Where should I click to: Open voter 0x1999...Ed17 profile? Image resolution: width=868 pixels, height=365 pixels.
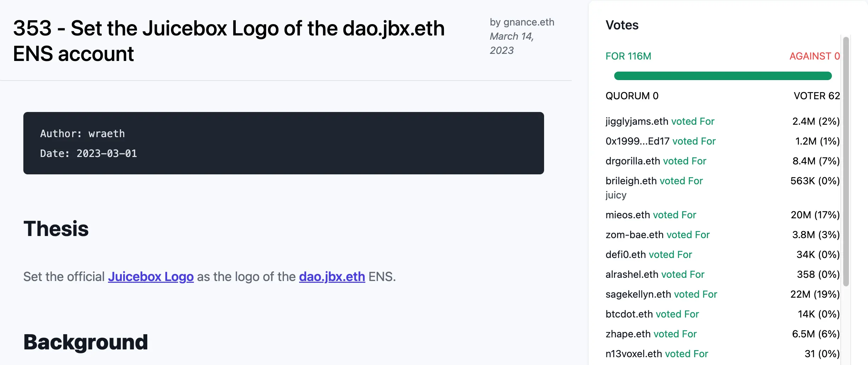tap(637, 141)
